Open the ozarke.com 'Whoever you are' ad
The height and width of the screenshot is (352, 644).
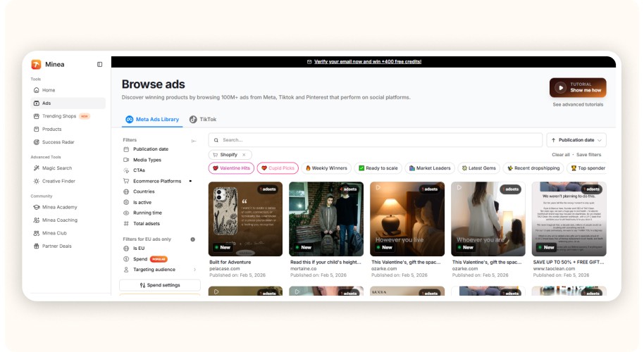click(488, 219)
